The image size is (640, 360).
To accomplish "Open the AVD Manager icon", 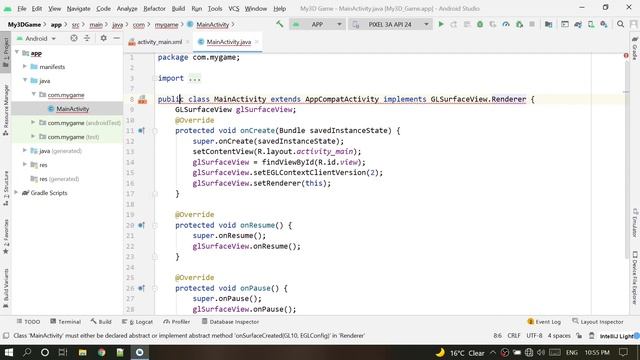I will pos(591,24).
